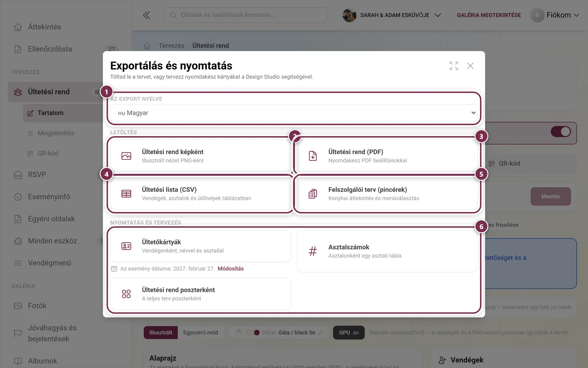588x368 pixels.
Task: Click the GALÉRIA MEGTEKINTÉSE link
Action: [489, 15]
